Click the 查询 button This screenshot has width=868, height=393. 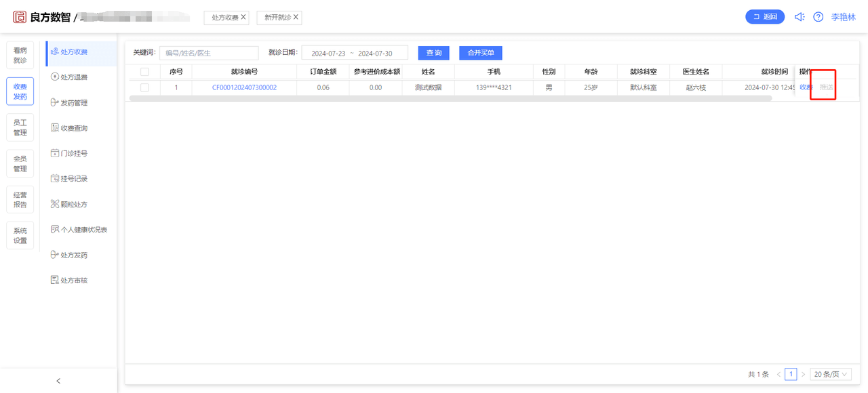pos(434,53)
